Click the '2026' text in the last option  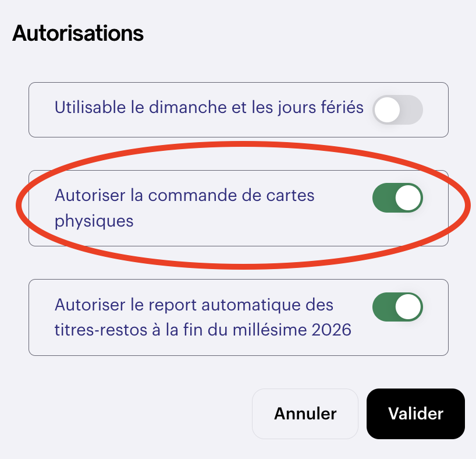point(331,330)
